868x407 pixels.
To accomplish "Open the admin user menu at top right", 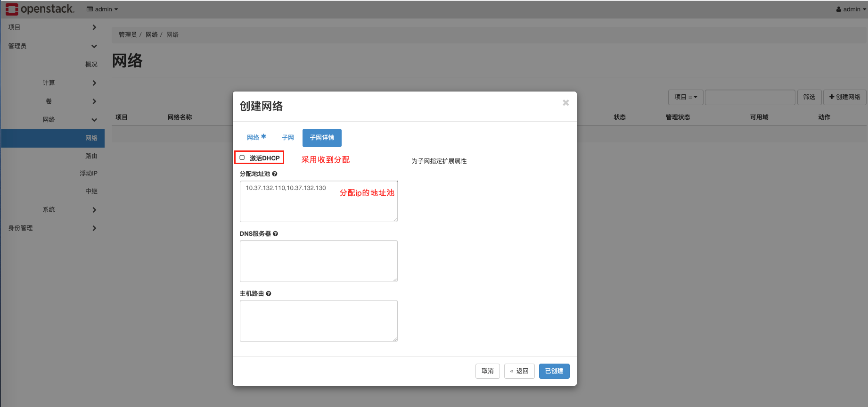I will 851,9.
